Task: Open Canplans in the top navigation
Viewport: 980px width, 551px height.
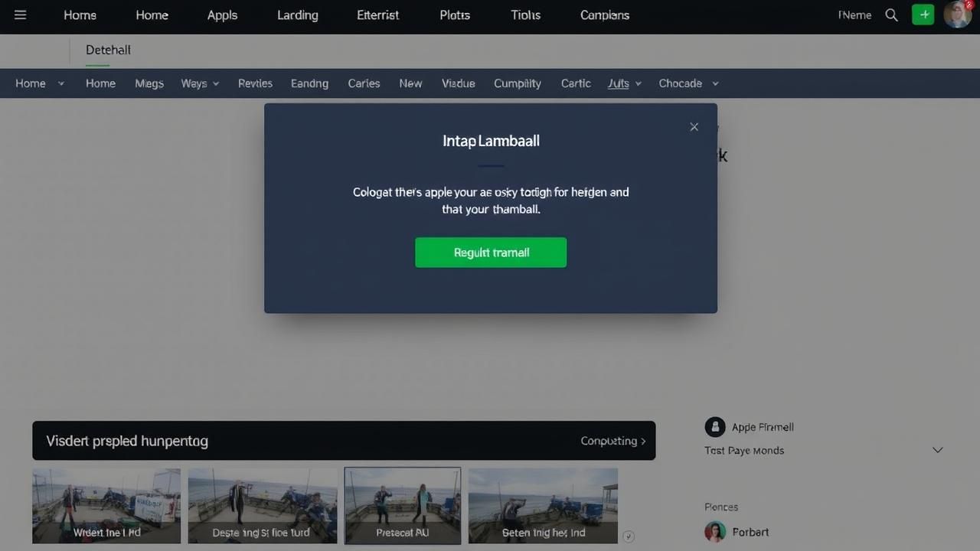Action: pyautogui.click(x=604, y=15)
